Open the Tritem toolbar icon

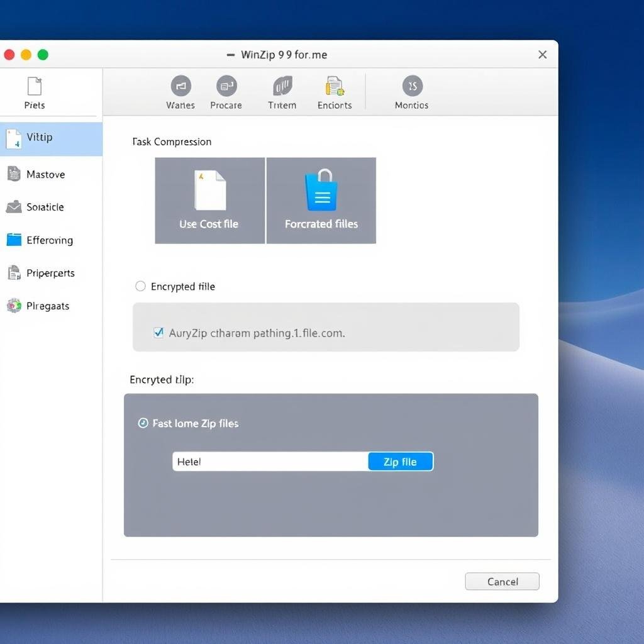coord(282,86)
